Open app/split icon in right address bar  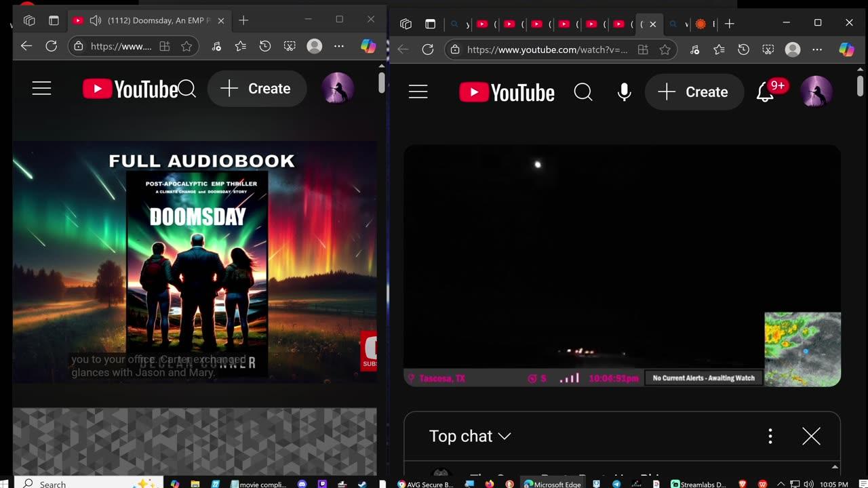pos(643,49)
